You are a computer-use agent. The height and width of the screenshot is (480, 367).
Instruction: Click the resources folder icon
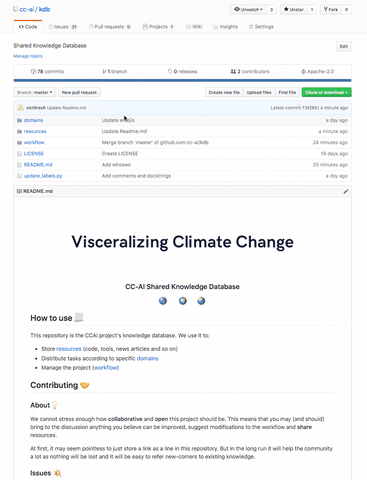(x=19, y=131)
